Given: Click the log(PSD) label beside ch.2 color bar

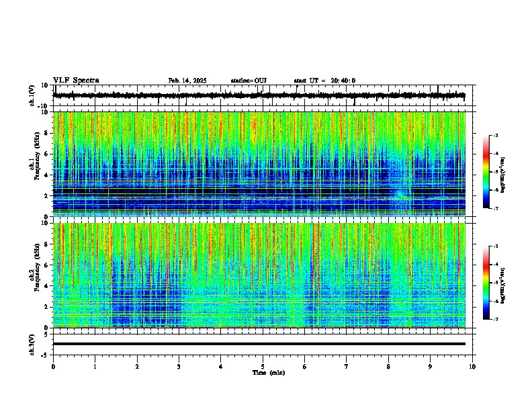Looking at the screenshot, I should point(503,285).
